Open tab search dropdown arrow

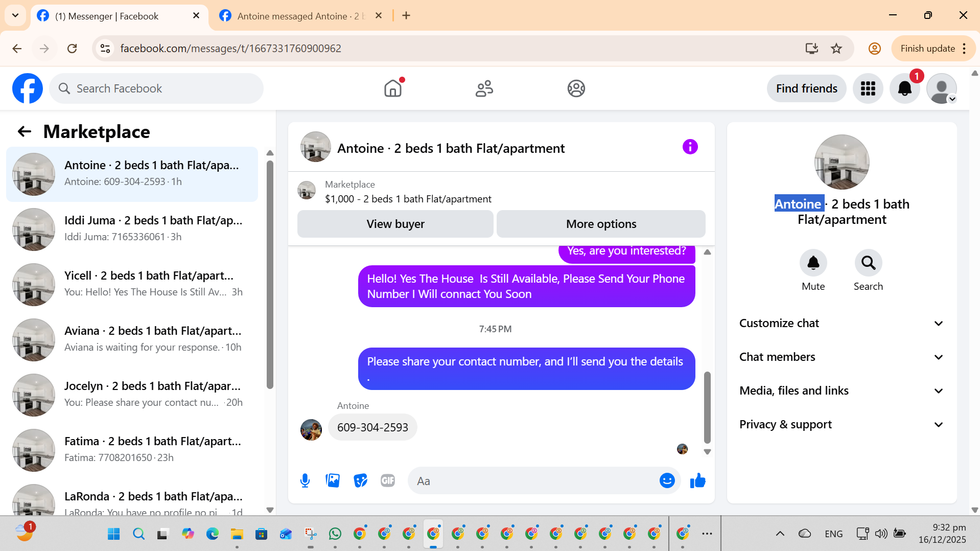coord(15,15)
